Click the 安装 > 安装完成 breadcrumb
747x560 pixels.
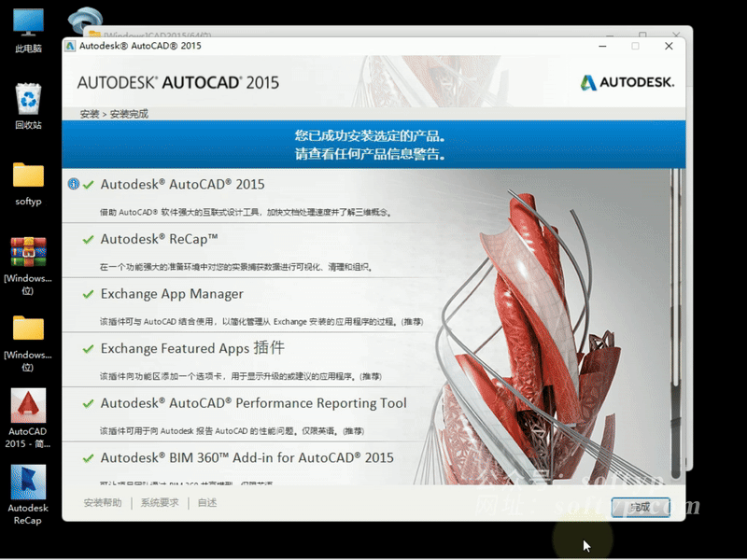(114, 114)
